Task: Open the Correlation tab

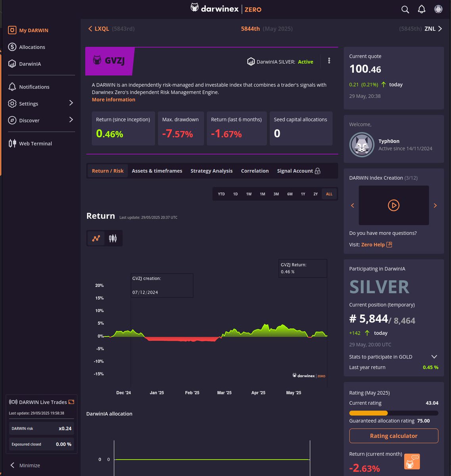Action: coord(255,171)
